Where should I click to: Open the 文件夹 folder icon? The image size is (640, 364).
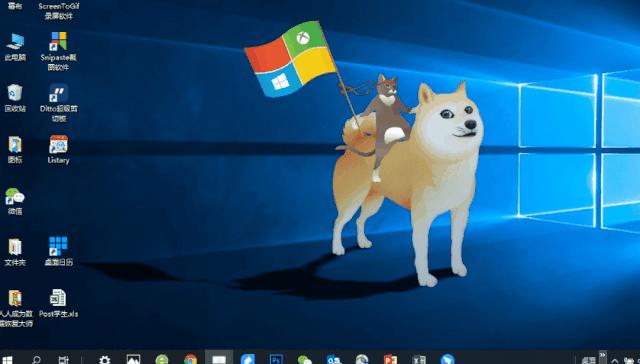point(15,252)
